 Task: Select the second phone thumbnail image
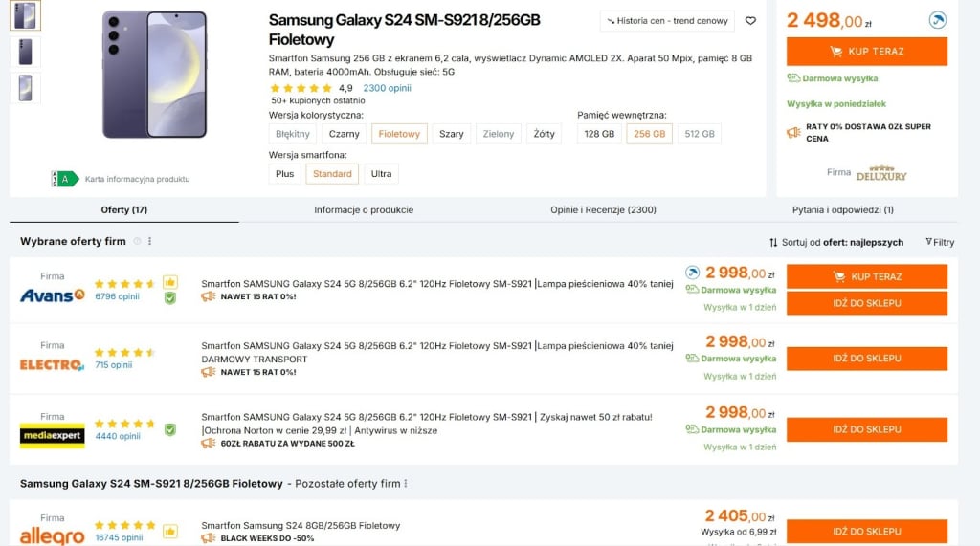25,52
